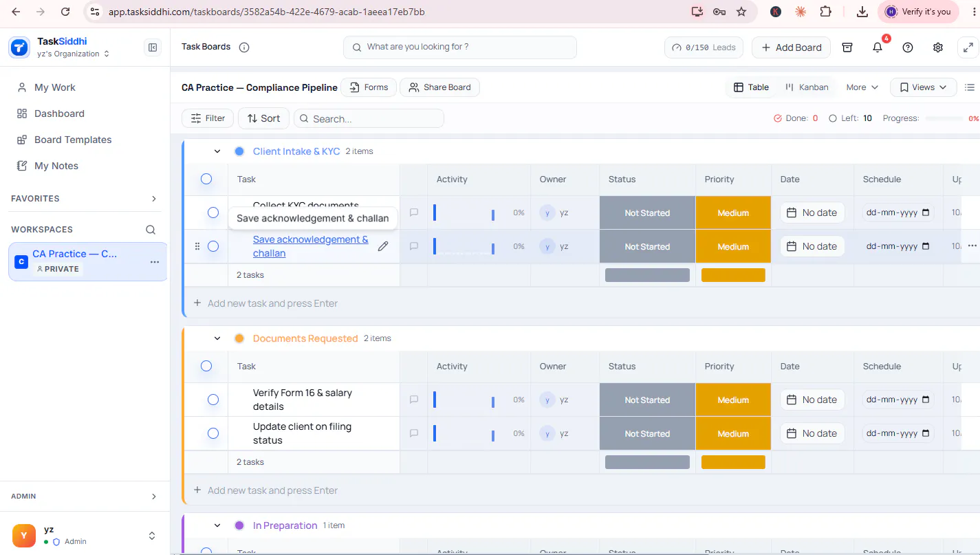This screenshot has height=555, width=980.
Task: Open the Task Boards info icon
Action: click(x=244, y=47)
